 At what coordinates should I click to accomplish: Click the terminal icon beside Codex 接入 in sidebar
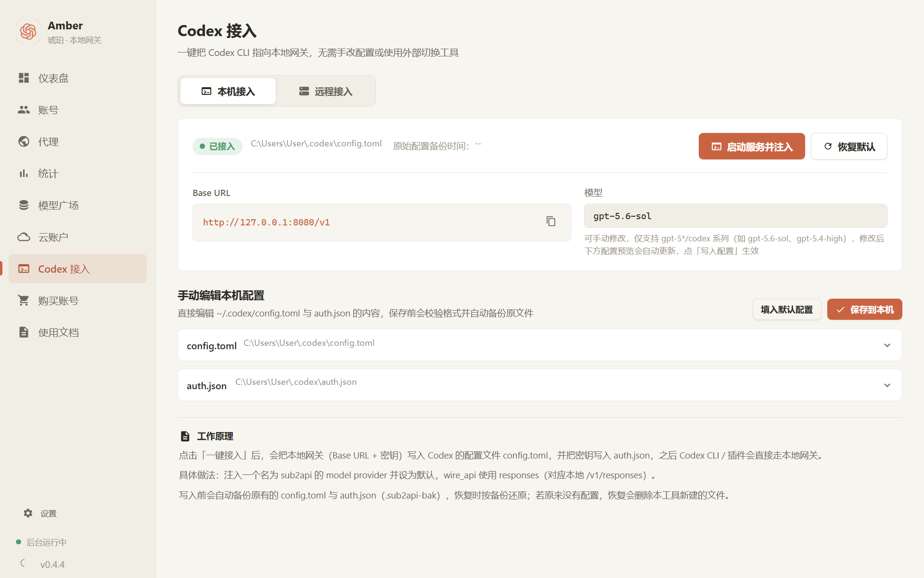coord(24,269)
